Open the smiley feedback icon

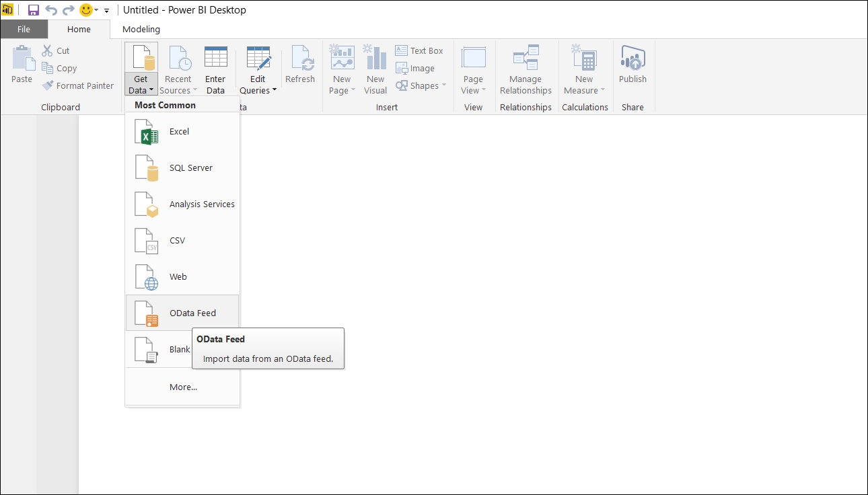[86, 10]
